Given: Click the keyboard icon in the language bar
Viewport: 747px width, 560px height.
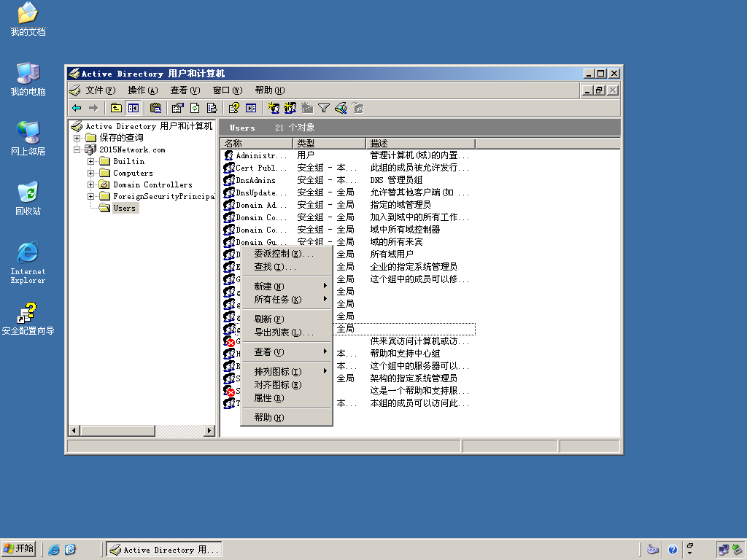Looking at the screenshot, I should pos(653,550).
